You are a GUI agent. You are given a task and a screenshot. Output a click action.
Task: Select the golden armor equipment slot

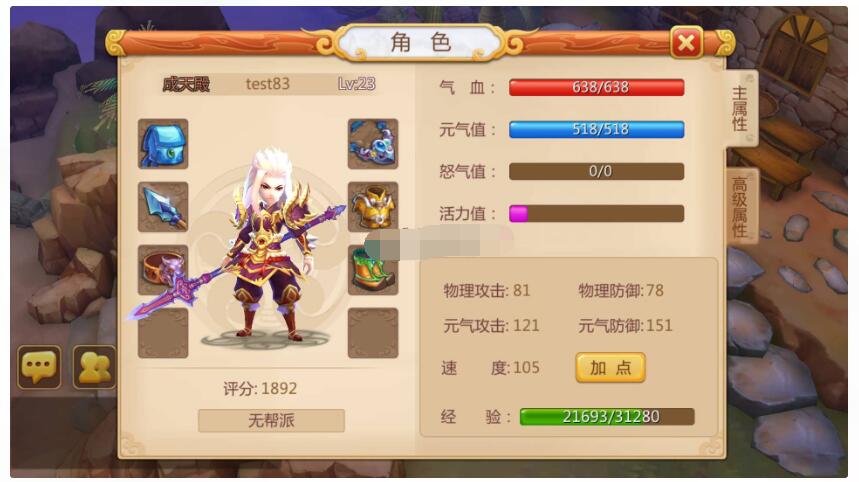[x=373, y=207]
